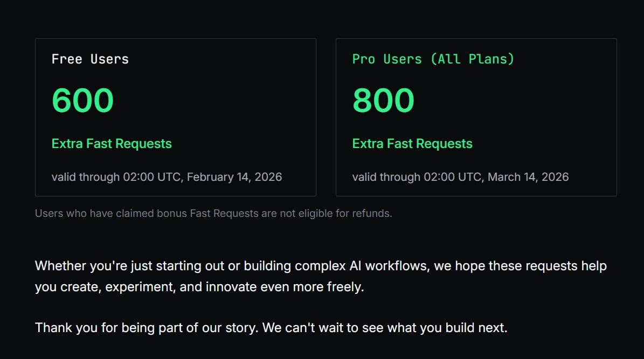Click the "Pro Users (All Plans)" heading
644x359 pixels.
pyautogui.click(x=433, y=59)
